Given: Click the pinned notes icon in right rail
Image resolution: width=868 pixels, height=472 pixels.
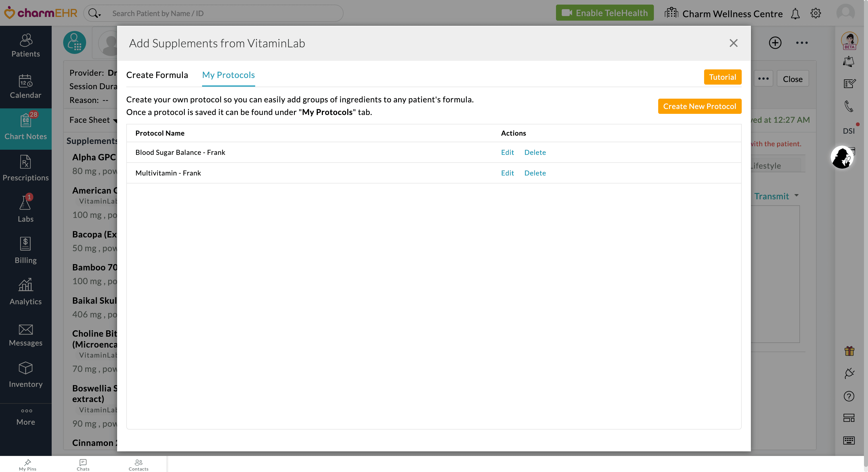Looking at the screenshot, I should coord(849,62).
